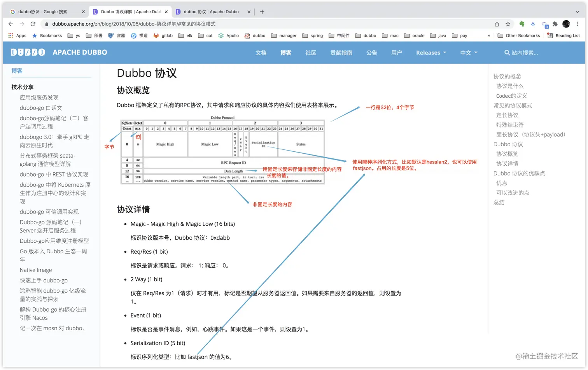588x370 pixels.
Task: Jump to 协议的概念 in table of contents
Action: coord(507,76)
